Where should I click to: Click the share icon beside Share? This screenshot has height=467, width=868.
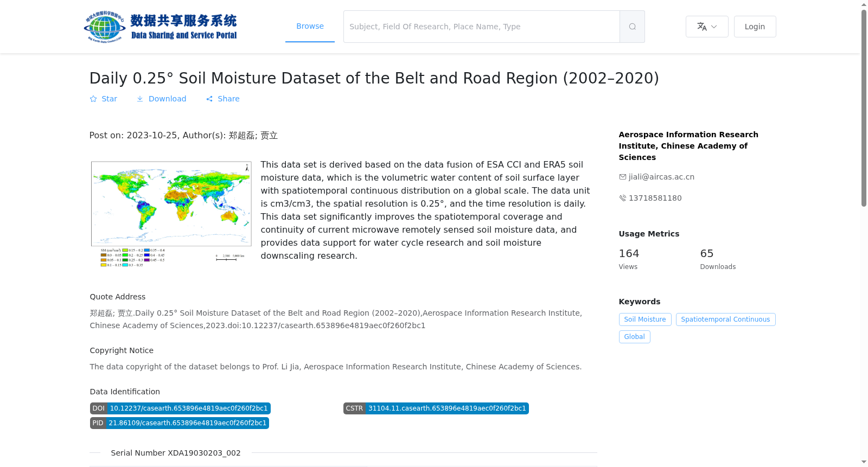click(x=209, y=99)
